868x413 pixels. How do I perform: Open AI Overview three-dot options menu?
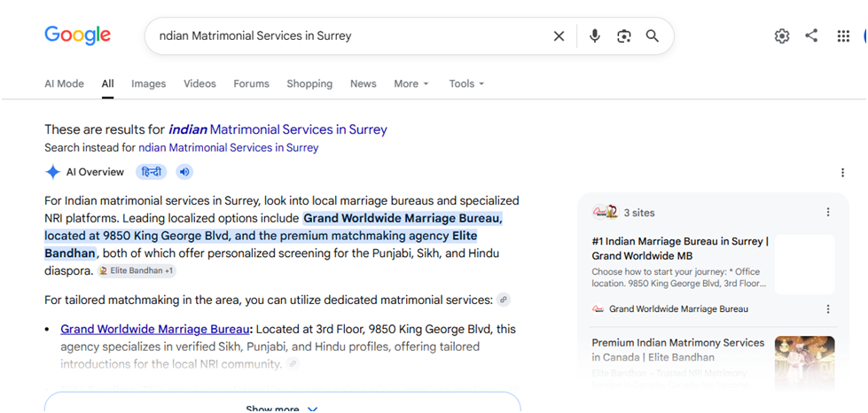point(842,172)
